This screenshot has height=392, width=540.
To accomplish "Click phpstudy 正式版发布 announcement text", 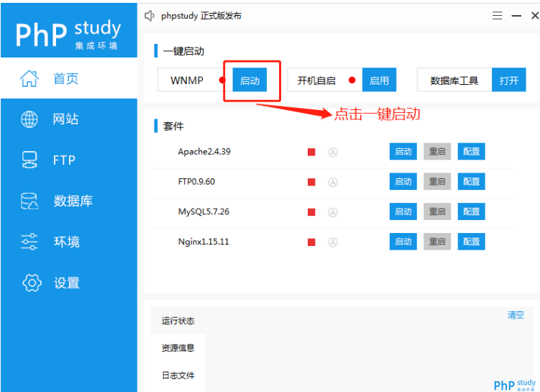I will [x=201, y=16].
